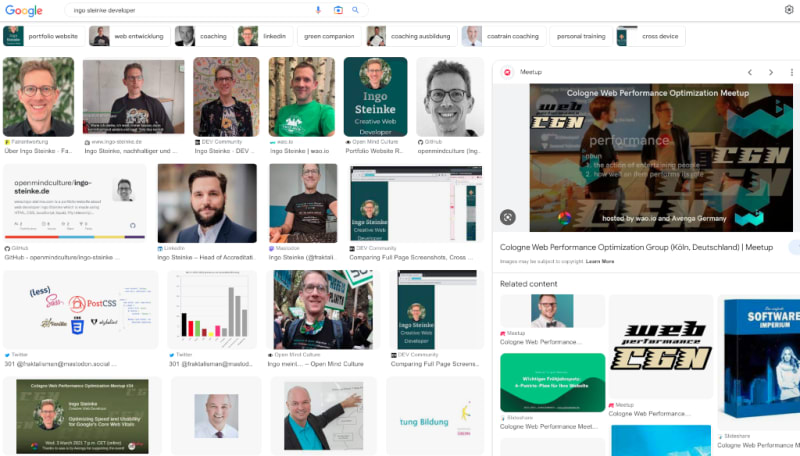Open 'Ingo meint...' Open Mind Culture protest photo
This screenshot has width=800, height=456.
[323, 310]
